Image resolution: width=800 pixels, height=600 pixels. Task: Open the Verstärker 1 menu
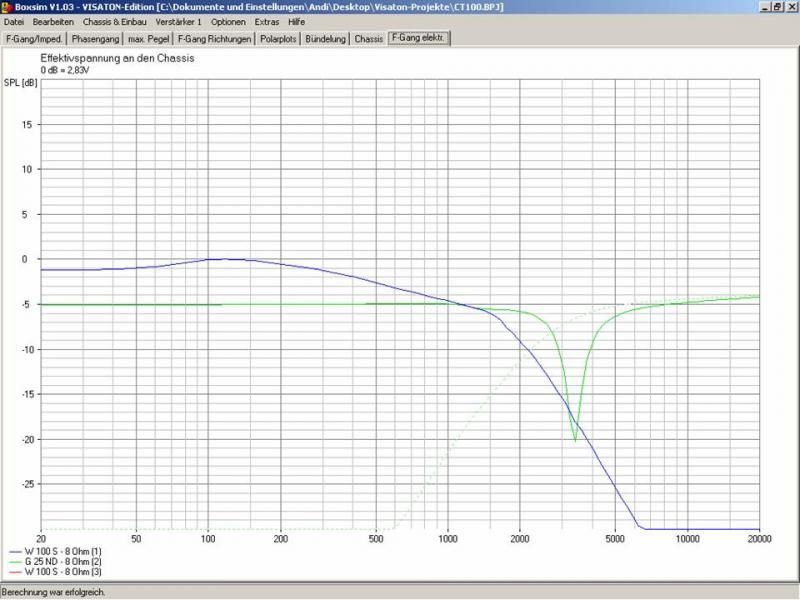(178, 21)
